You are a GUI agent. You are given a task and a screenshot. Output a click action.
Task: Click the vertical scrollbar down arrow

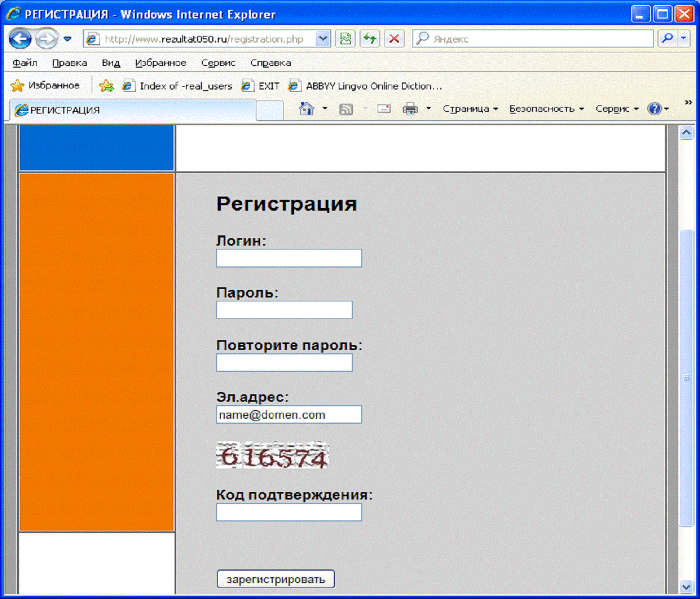[686, 587]
